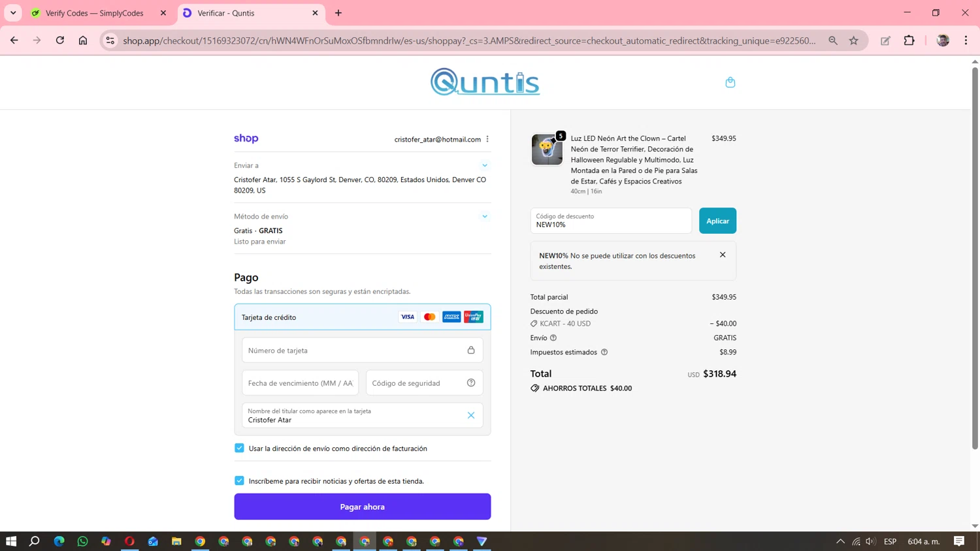
Task: Close the Verify Codes SimplyCodes tab
Action: tap(163, 13)
